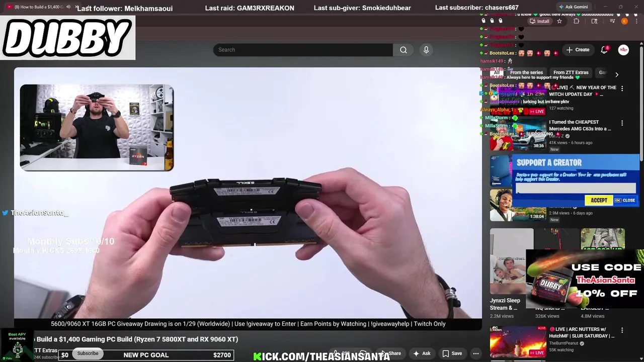Open options for Witch Update Day live video
The image size is (644, 362).
(x=622, y=88)
